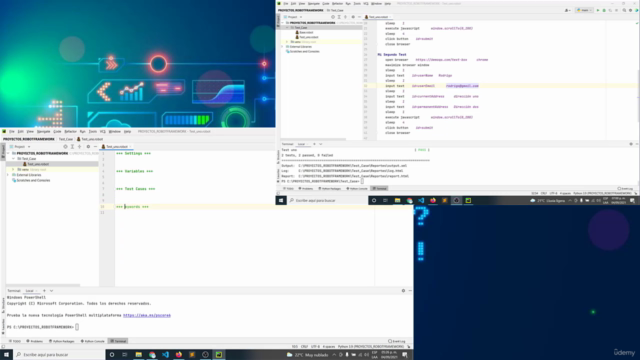Open Python Console tab in front window
Viewport: 640px width, 360px height.
(93, 341)
